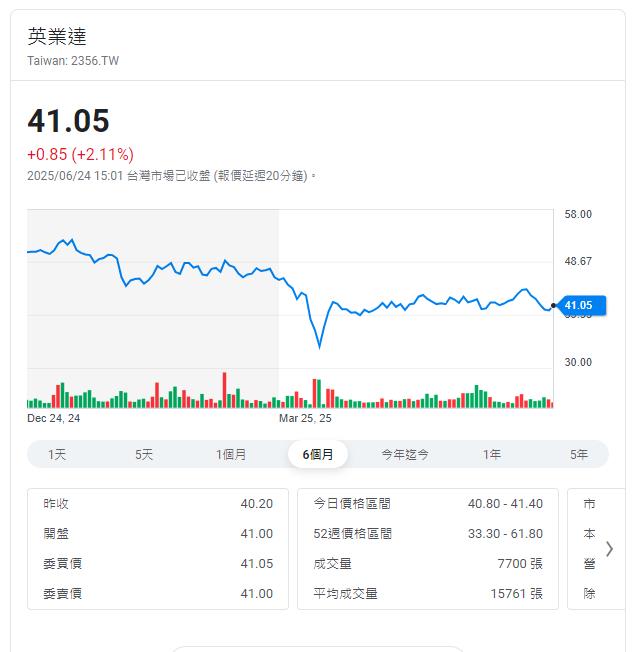This screenshot has height=652, width=633.
Task: Click the 成交量 volume row
Action: pyautogui.click(x=428, y=563)
